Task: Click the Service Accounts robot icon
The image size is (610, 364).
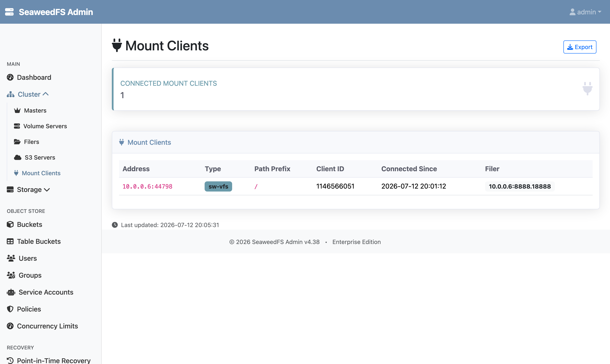Action: click(11, 292)
